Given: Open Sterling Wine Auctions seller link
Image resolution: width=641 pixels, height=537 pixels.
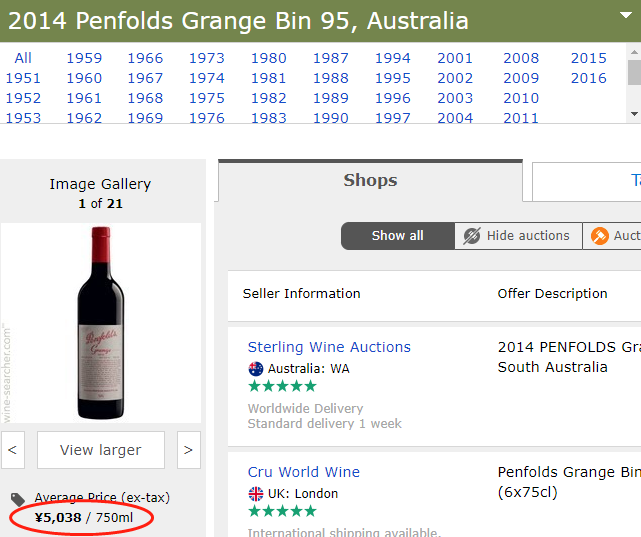Looking at the screenshot, I should pyautogui.click(x=329, y=347).
